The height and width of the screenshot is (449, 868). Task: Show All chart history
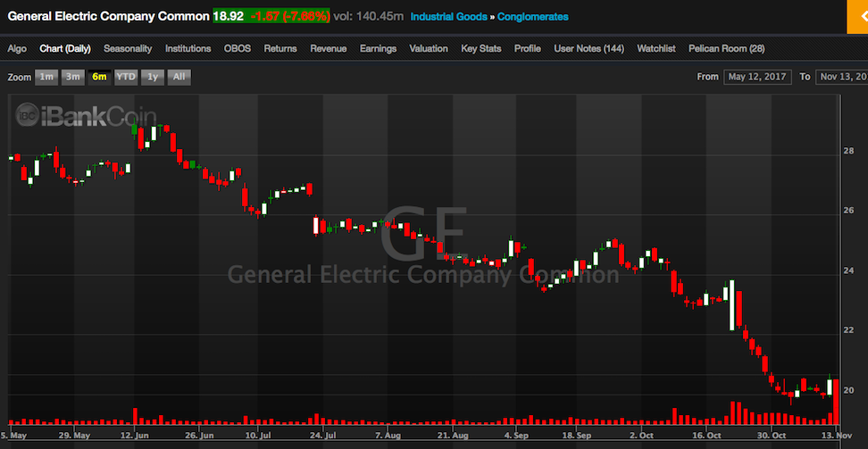coord(179,77)
